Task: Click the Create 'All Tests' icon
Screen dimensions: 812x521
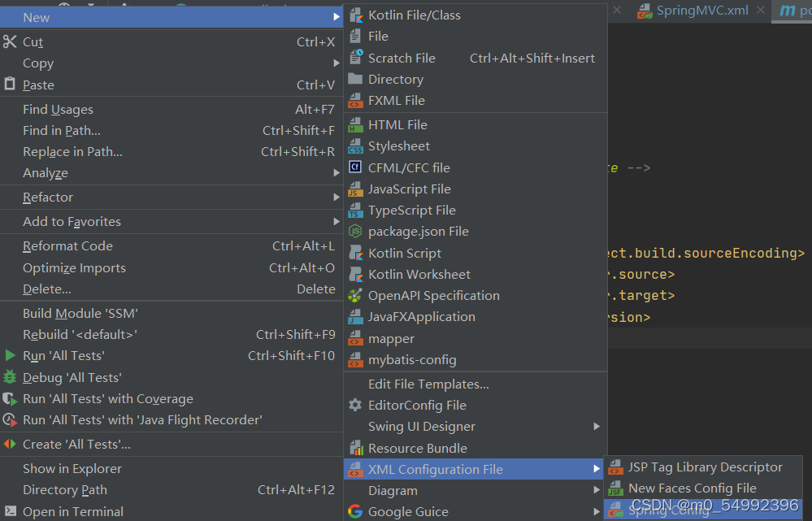Action: (x=10, y=445)
